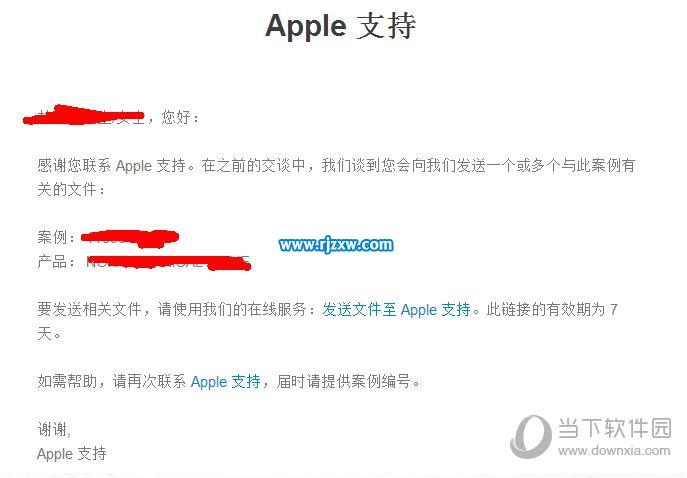
Task: Click the large Apple 支持 page heading
Action: (340, 26)
